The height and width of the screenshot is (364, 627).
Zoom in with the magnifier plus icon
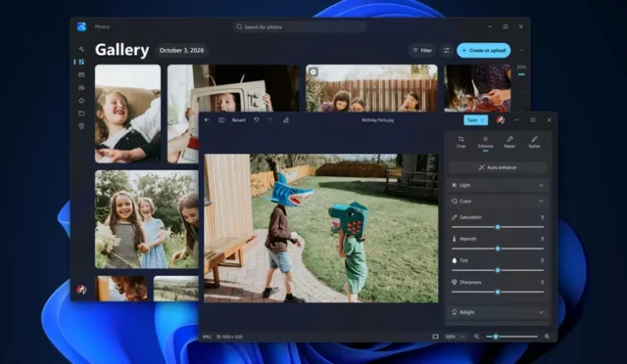click(547, 337)
